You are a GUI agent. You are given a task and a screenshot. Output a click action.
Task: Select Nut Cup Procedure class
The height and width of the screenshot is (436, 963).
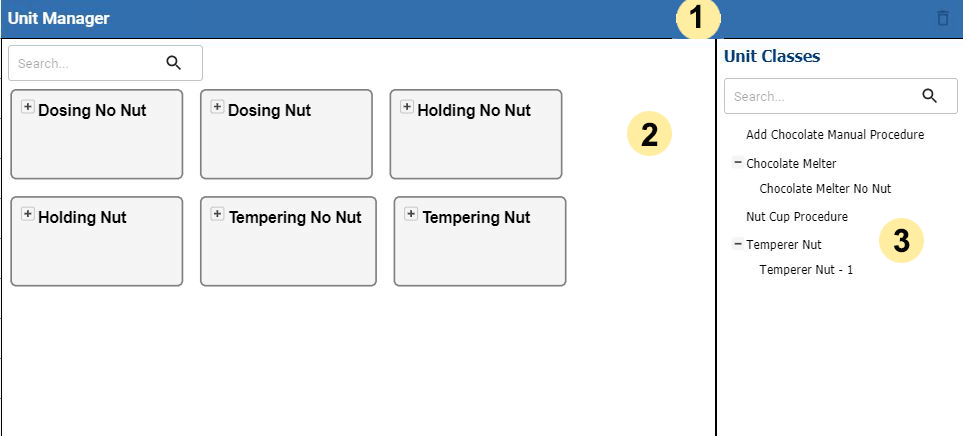pyautogui.click(x=797, y=216)
